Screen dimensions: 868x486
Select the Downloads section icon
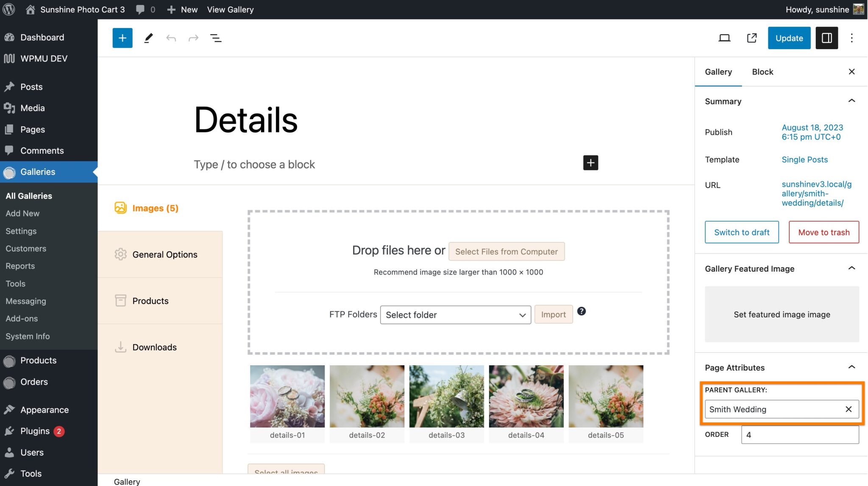(120, 347)
